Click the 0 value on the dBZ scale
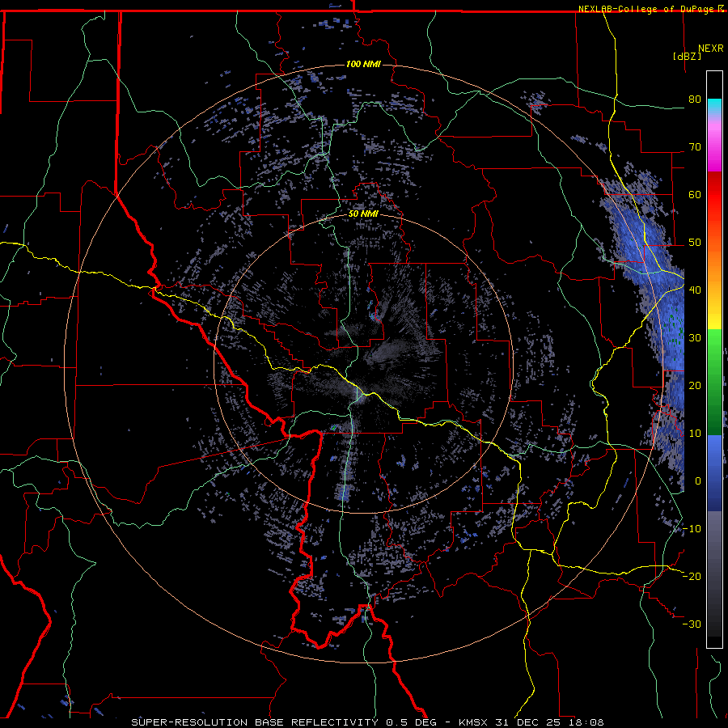728x728 pixels. (x=698, y=481)
